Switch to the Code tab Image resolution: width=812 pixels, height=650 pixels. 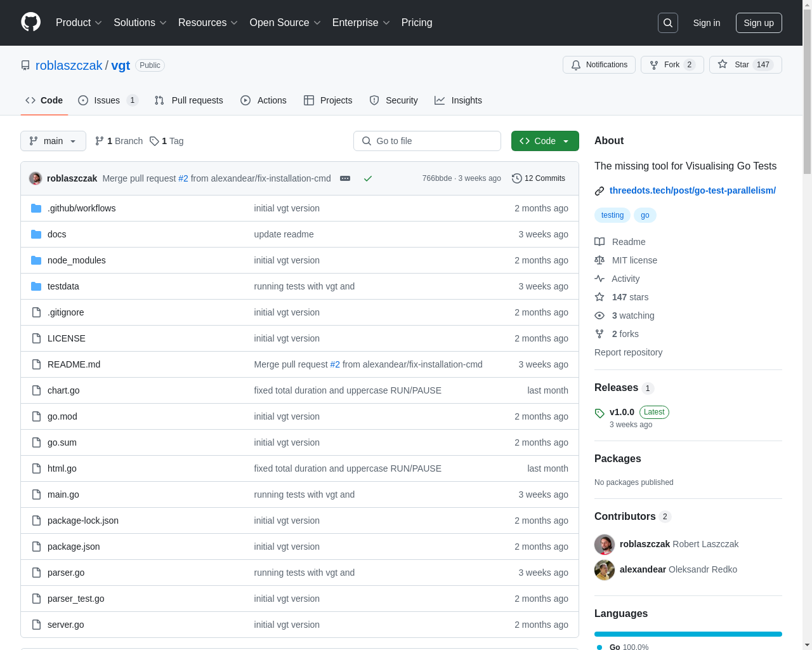pos(44,100)
